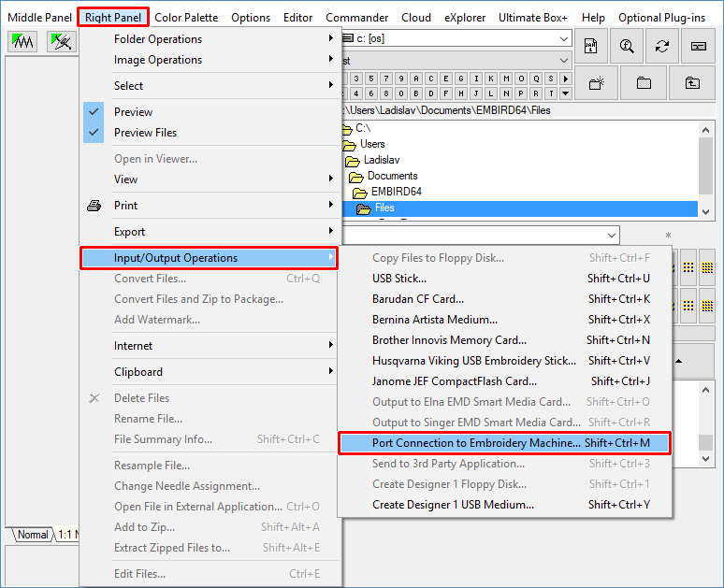Toggle the Preview checkmark option
Viewport: 724px width, 588px height.
pos(133,112)
